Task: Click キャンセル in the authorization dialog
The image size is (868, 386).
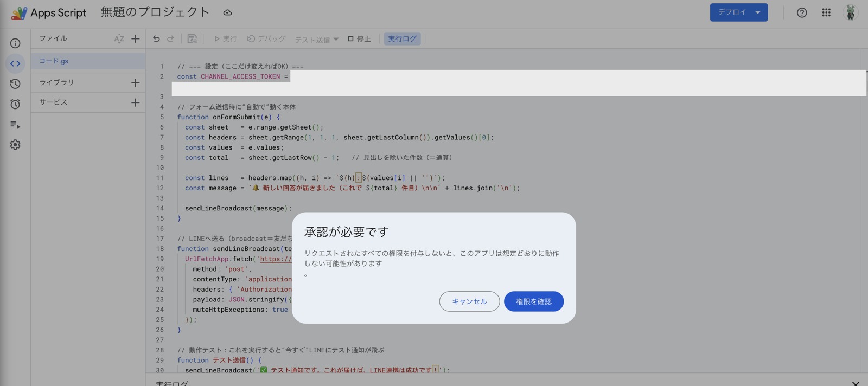Action: click(469, 301)
